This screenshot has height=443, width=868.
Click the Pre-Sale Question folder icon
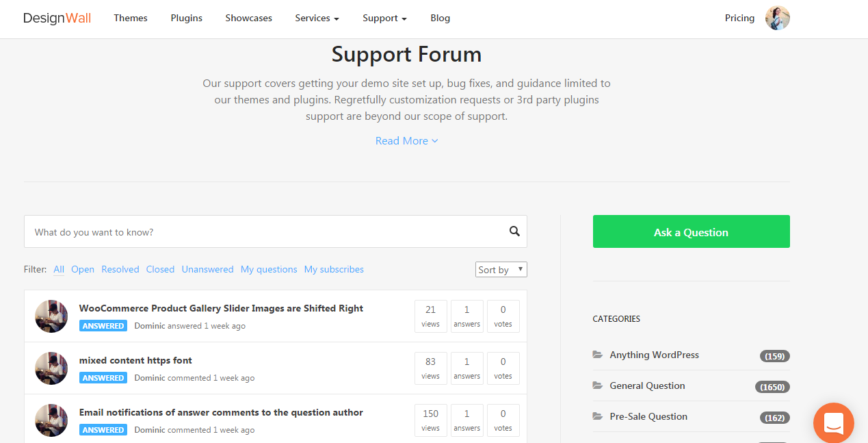point(598,416)
